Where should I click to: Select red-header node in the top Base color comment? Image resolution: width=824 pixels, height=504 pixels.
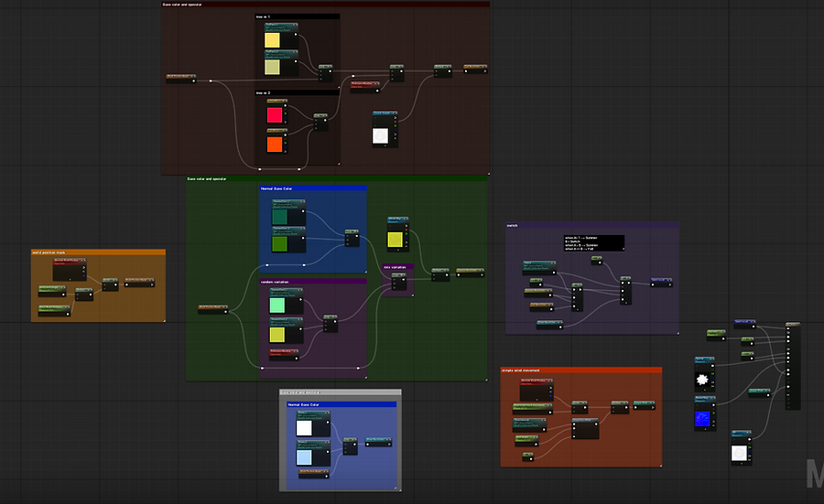coord(364,87)
